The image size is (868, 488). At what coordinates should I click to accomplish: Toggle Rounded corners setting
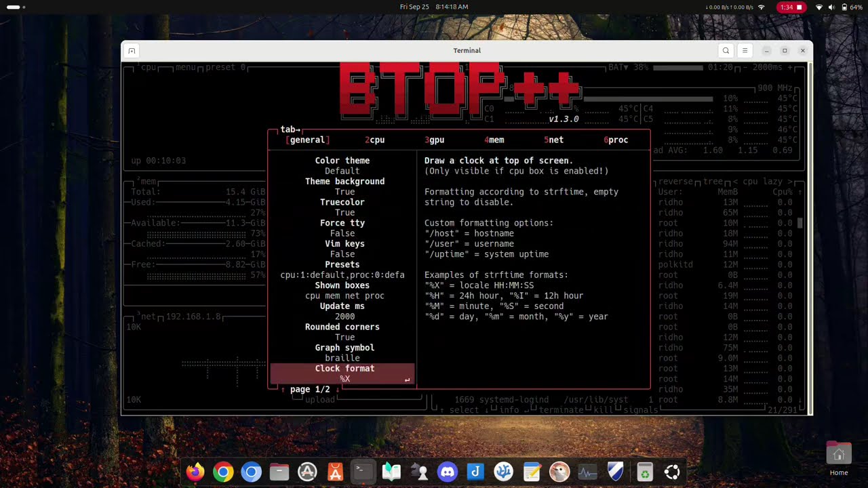pyautogui.click(x=344, y=337)
